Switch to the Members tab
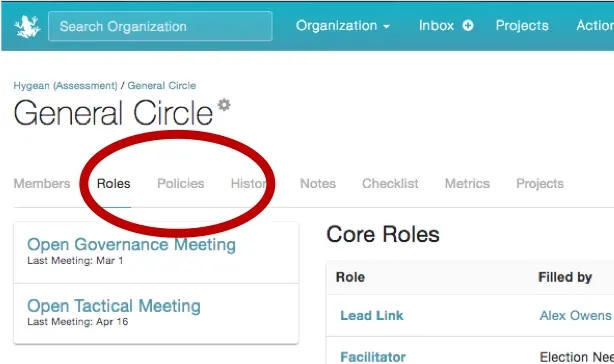This screenshot has height=364, width=614. tap(42, 184)
